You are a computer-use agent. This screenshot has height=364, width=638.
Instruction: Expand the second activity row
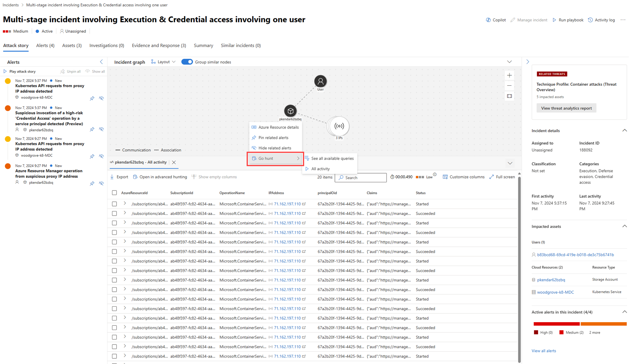125,213
